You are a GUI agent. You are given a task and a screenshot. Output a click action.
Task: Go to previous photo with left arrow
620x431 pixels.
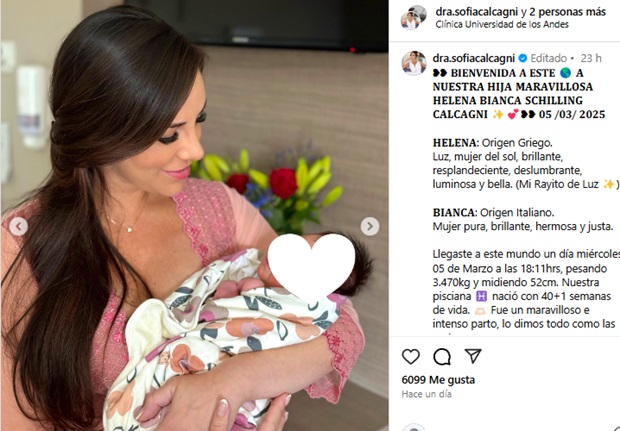(19, 227)
